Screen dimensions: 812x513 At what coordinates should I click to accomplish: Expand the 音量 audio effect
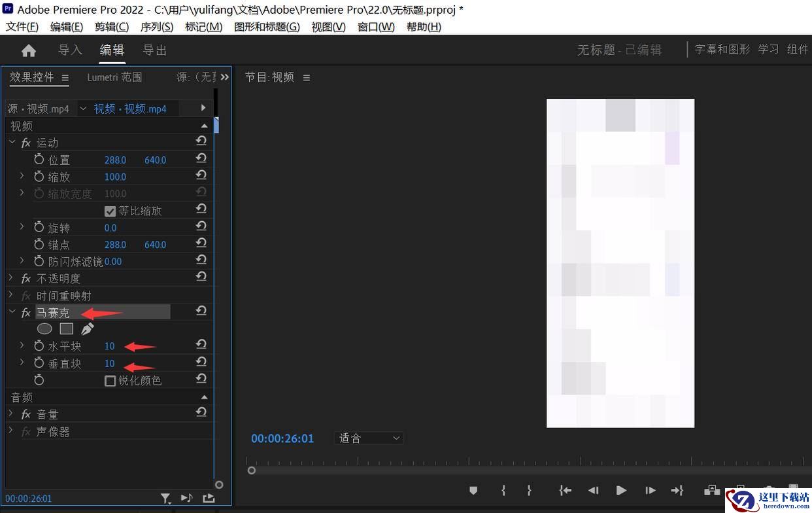pyautogui.click(x=11, y=414)
